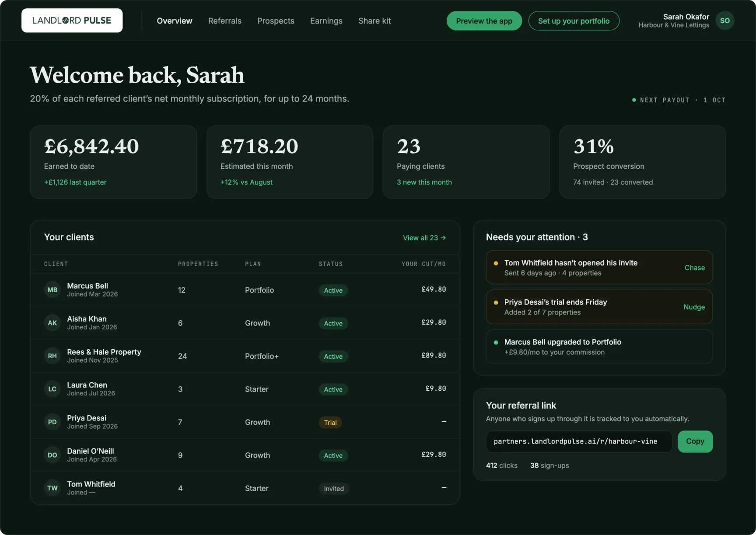Open the Earned to date card
Image resolution: width=756 pixels, height=535 pixels.
tap(113, 162)
